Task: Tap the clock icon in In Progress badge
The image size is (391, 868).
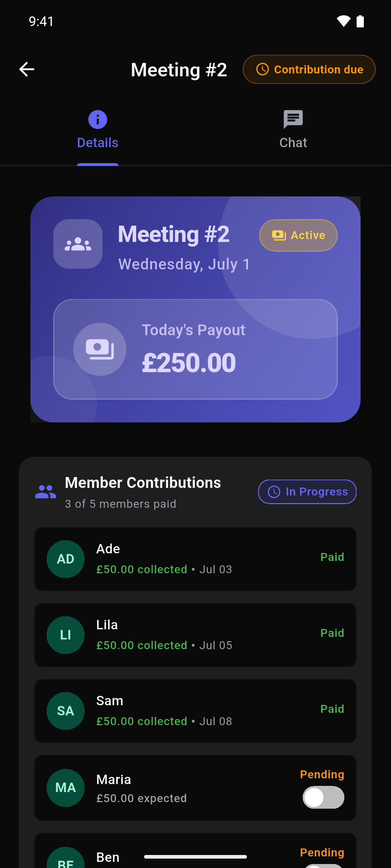Action: point(274,492)
